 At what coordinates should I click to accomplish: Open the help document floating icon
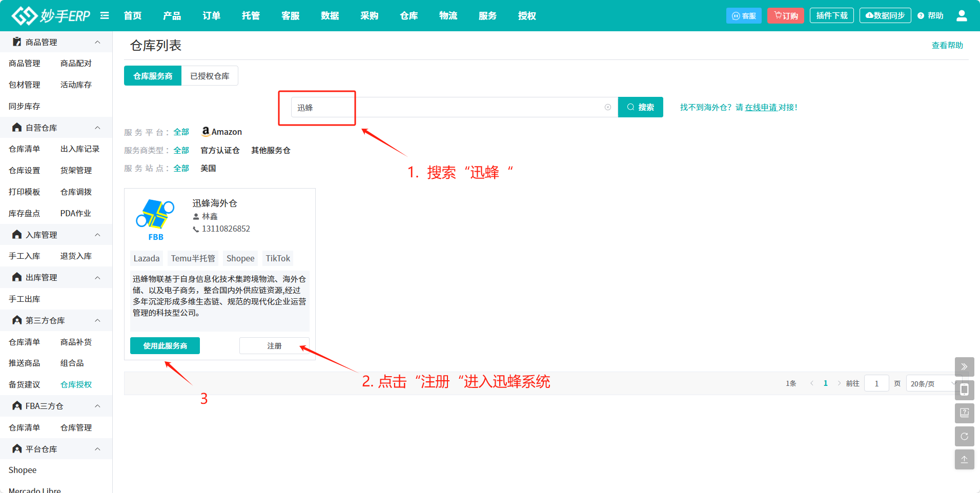pos(964,413)
